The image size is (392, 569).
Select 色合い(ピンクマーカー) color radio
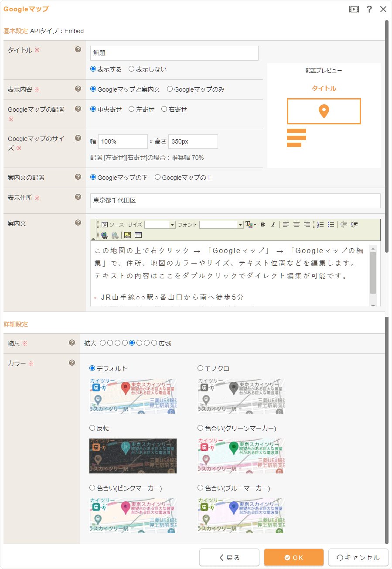pos(92,487)
